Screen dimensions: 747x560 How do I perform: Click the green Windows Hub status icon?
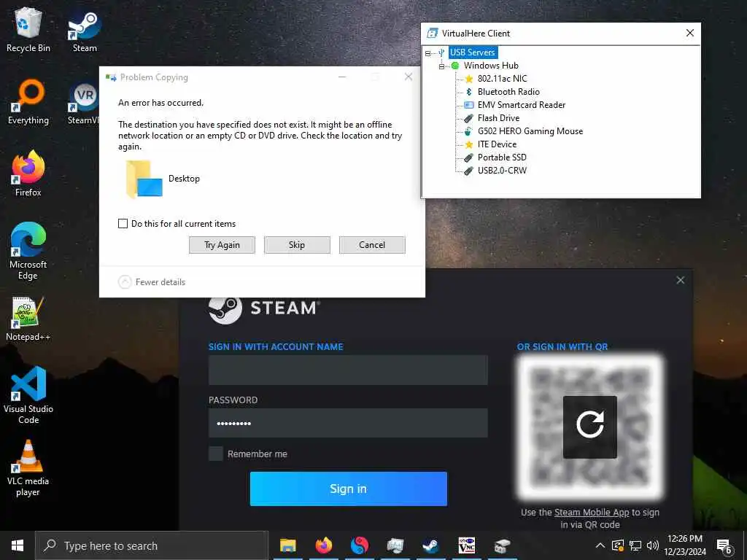click(x=455, y=66)
